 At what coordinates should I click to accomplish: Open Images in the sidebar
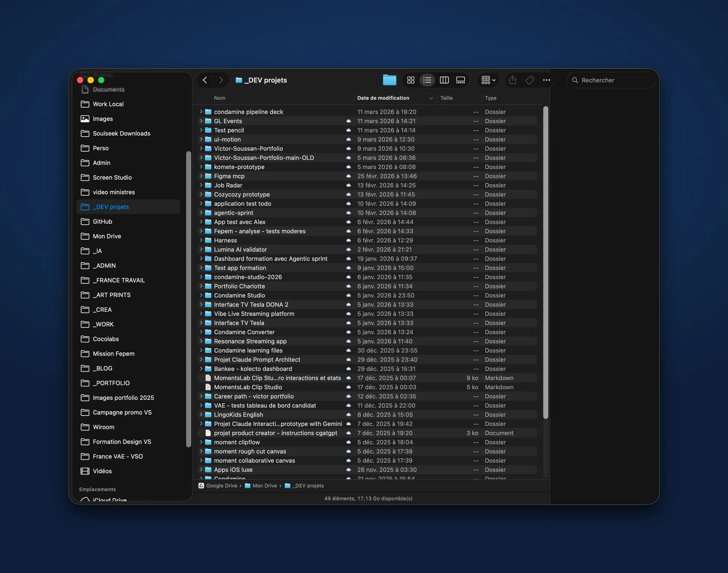[x=128, y=119]
